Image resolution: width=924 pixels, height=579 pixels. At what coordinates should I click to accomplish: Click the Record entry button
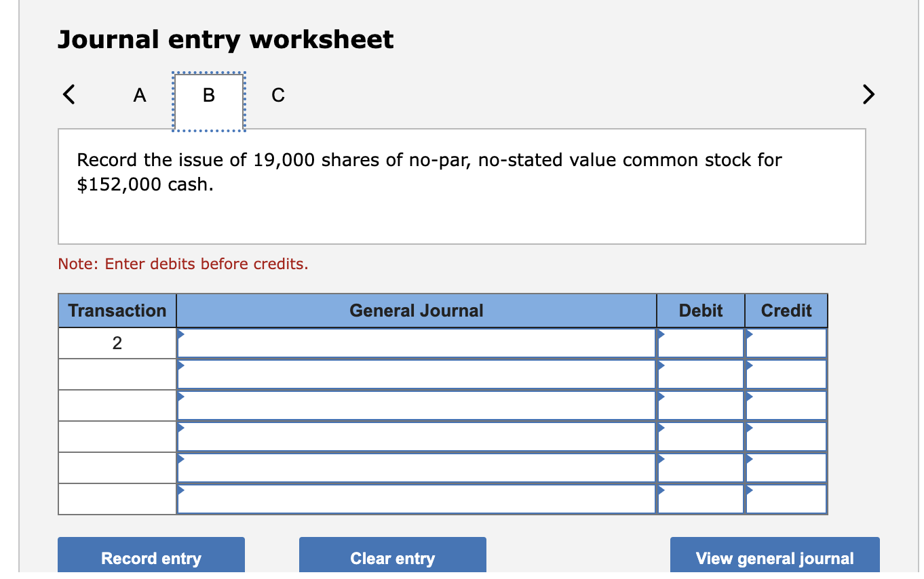[151, 558]
